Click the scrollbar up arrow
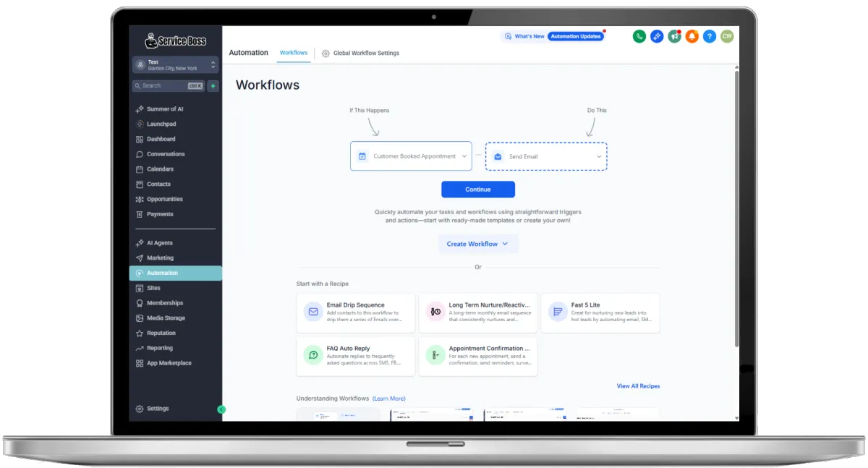 point(736,67)
